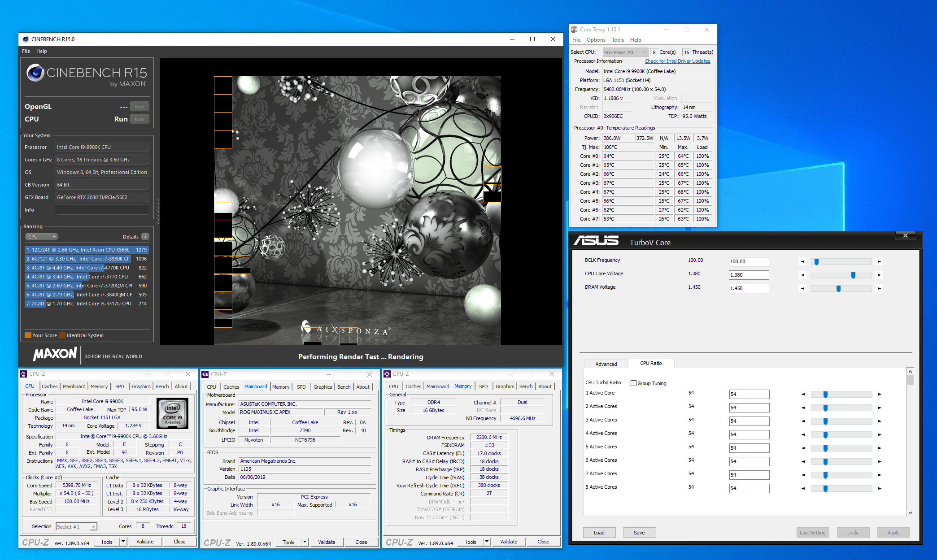Viewport: 937px width, 560px height.
Task: Select the CPU Ratio tab in TurboV Core
Action: click(x=651, y=363)
